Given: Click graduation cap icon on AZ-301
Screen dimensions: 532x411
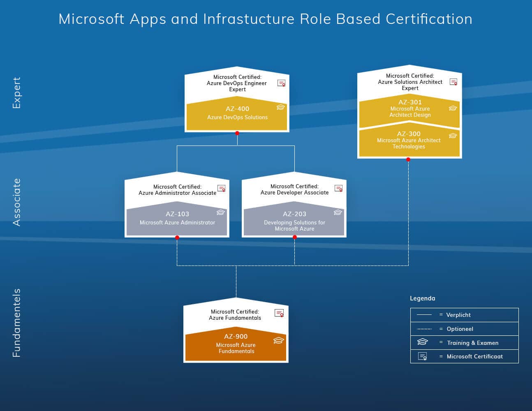Looking at the screenshot, I should point(453,108).
